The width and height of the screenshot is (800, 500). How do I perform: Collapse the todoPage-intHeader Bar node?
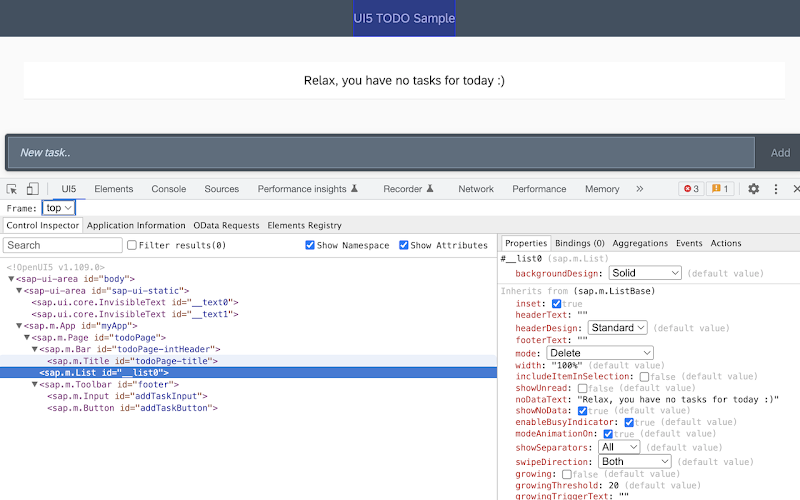pyautogui.click(x=35, y=349)
